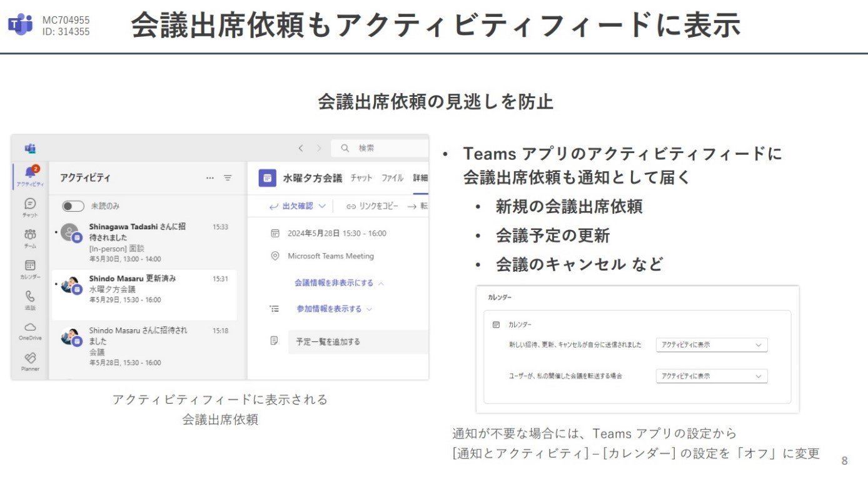Viewport: 868px width, 483px height.
Task: Click the date text 2024年5月28日 15:30 - 16:00
Action: [x=337, y=233]
